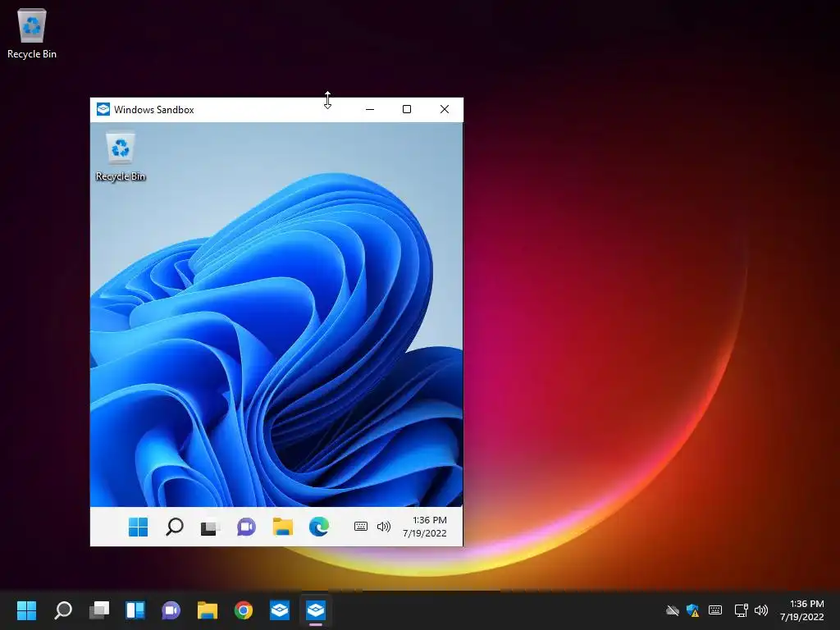
Task: Open host clock and date 7/19/2022
Action: coord(802,610)
